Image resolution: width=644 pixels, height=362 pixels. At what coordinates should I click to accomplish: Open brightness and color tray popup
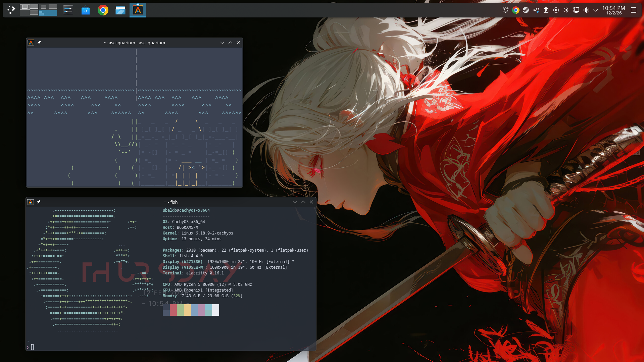coord(566,10)
